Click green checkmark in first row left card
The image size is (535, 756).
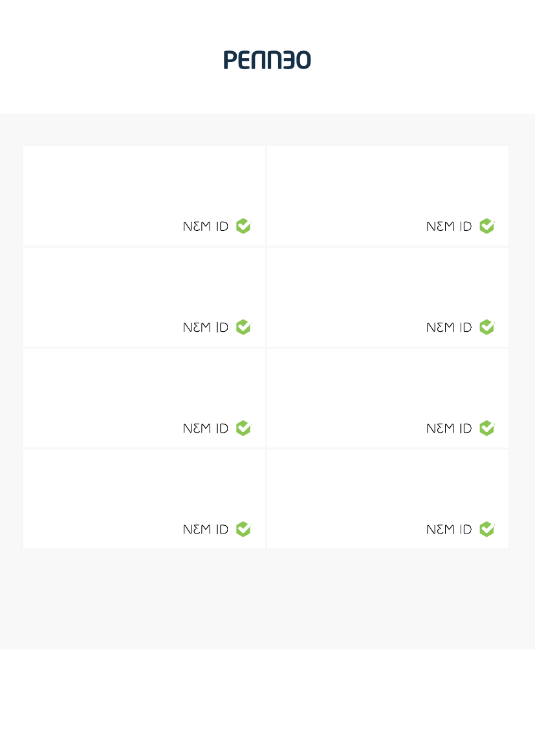[x=244, y=226]
